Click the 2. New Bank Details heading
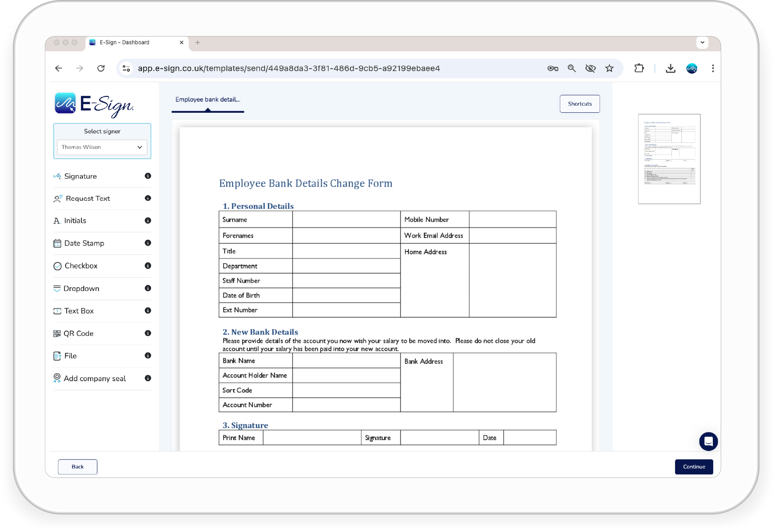The width and height of the screenshot is (774, 532). click(x=260, y=332)
